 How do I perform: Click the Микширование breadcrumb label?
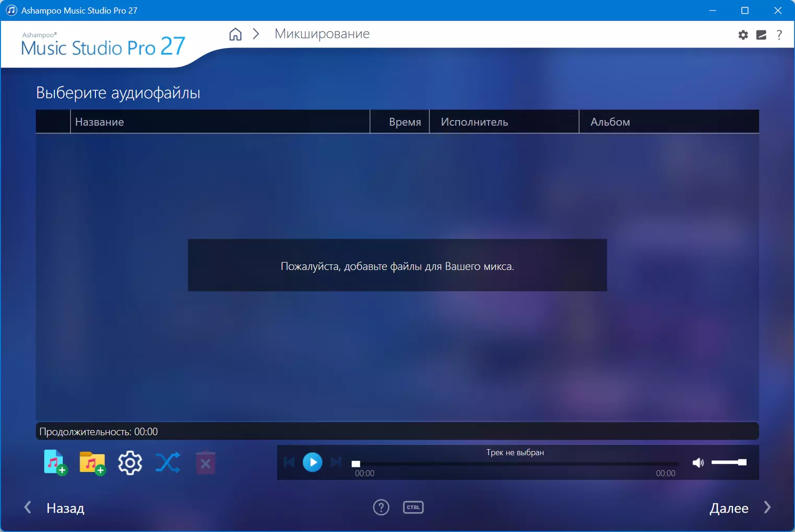[x=322, y=34]
